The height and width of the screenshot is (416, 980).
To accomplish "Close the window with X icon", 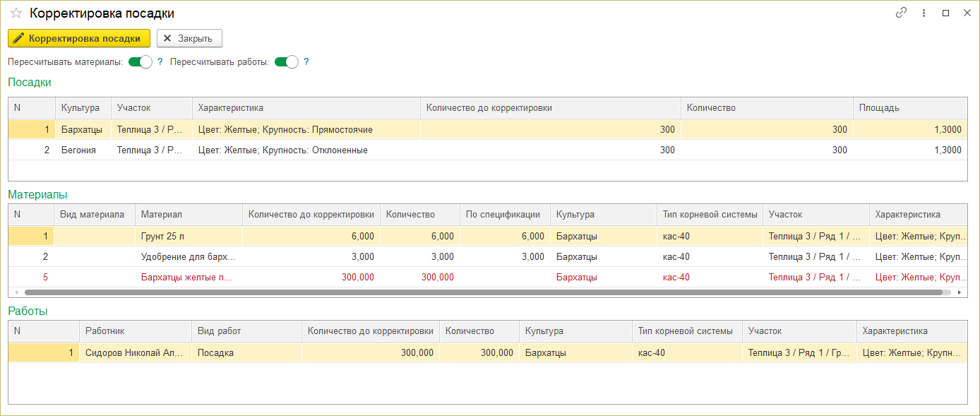I will point(965,13).
